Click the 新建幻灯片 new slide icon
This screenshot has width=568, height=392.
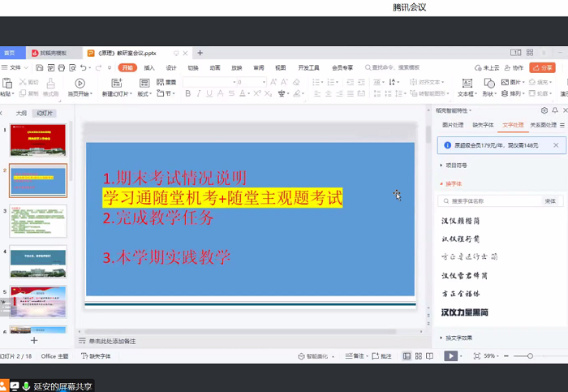tap(118, 83)
